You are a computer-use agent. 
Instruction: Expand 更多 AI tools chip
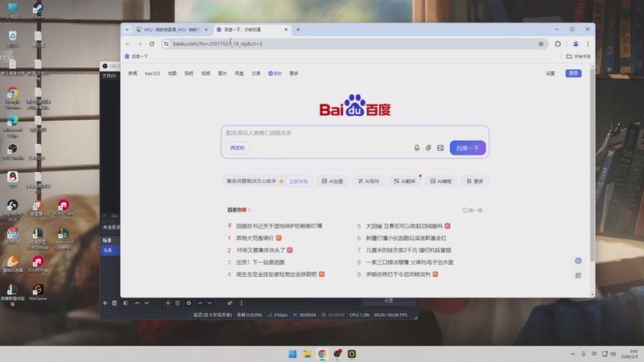point(475,181)
